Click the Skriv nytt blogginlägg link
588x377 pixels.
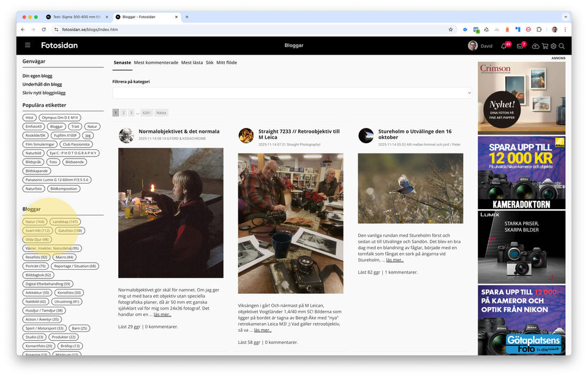[44, 92]
